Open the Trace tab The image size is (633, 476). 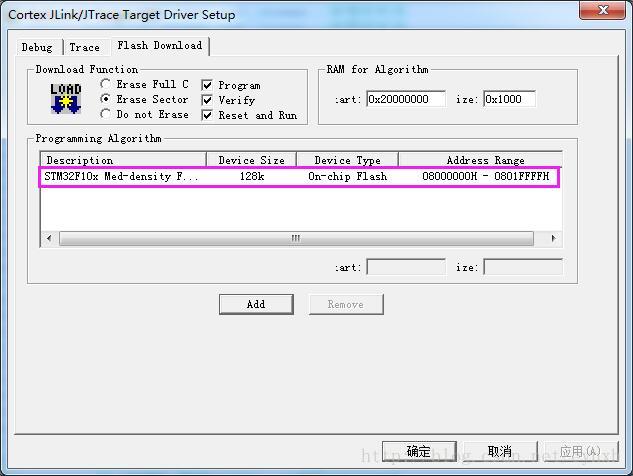coord(84,47)
